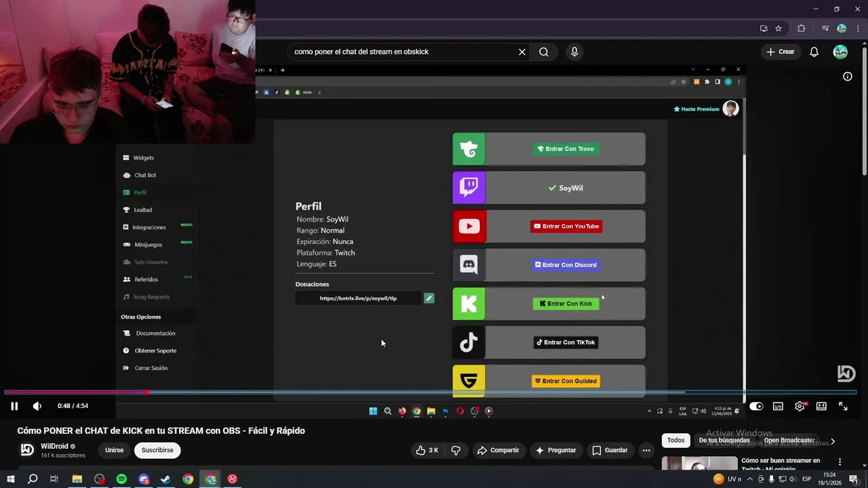
Task: Click the Unirse button
Action: pyautogui.click(x=114, y=450)
